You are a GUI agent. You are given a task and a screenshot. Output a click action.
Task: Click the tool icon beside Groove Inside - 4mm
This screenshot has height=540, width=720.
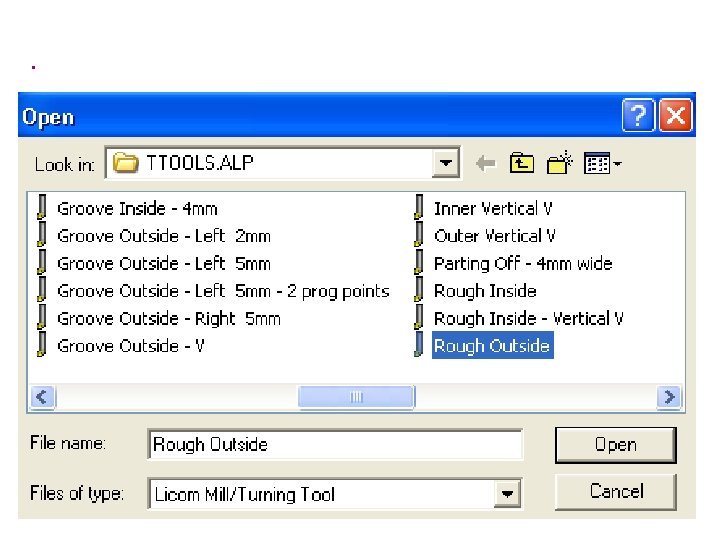coord(42,207)
